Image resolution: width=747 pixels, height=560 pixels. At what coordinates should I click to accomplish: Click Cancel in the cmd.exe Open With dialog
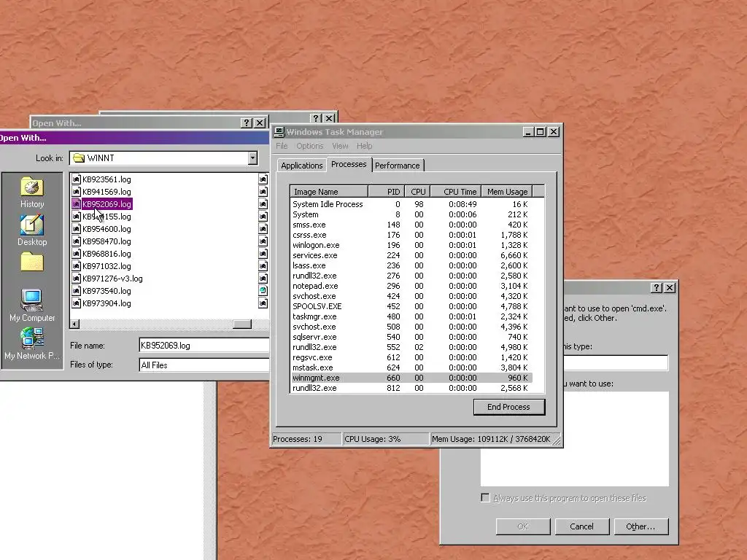click(x=581, y=526)
